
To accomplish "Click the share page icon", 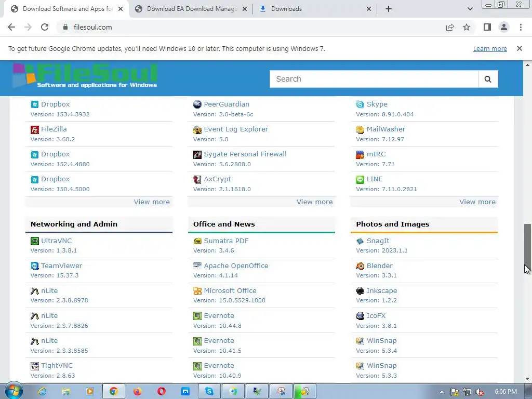I will pyautogui.click(x=450, y=27).
